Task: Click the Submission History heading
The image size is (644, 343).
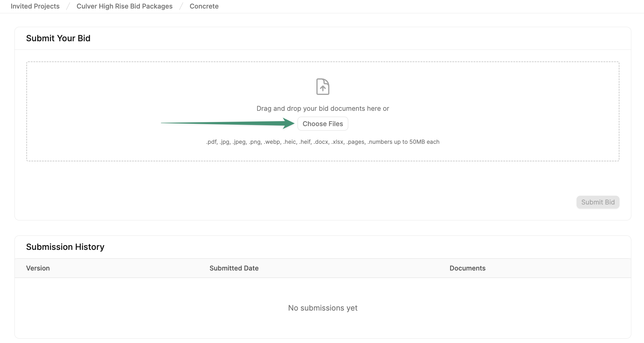Action: pos(65,247)
